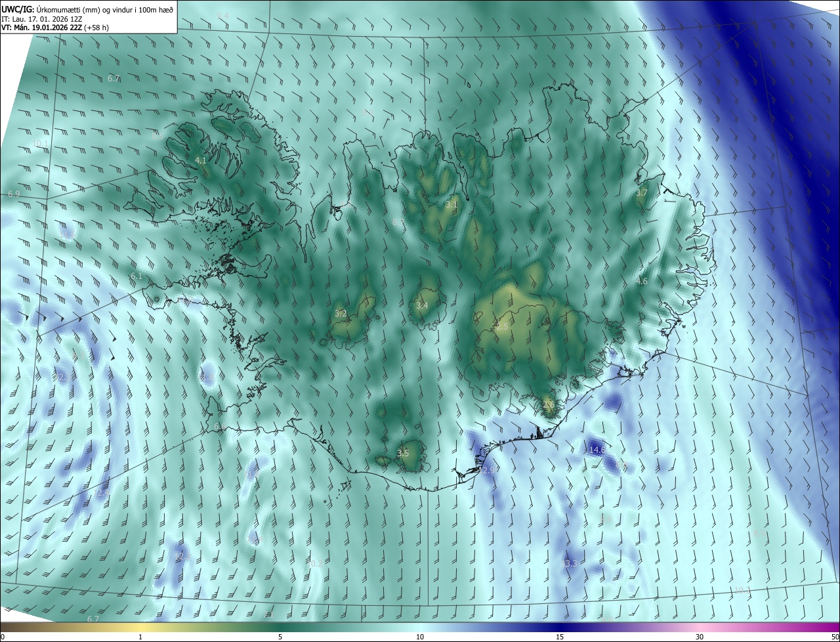The height and width of the screenshot is (642, 840).
Task: Click the 6.1 value west of Iceland
Action: [x=136, y=276]
